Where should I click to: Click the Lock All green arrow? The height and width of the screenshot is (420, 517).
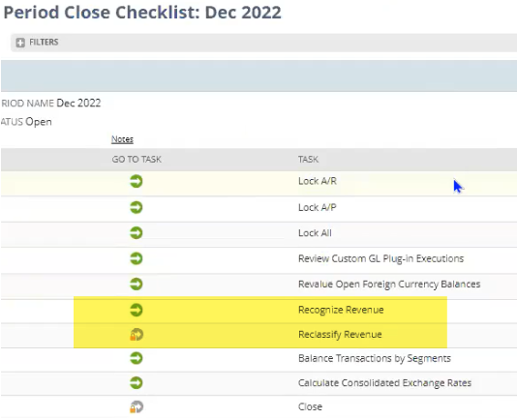tap(137, 233)
